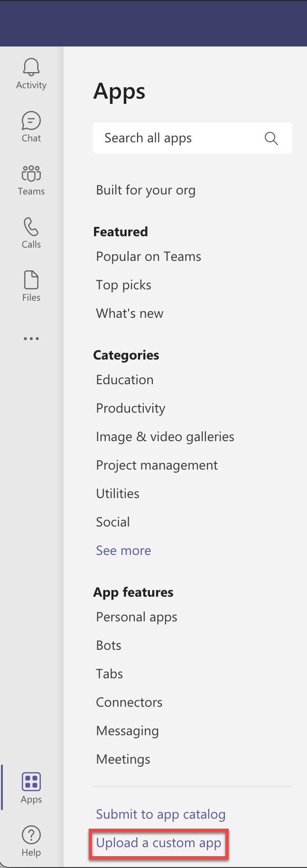Select the Apps grid icon
This screenshot has width=307, height=868.
tap(31, 782)
